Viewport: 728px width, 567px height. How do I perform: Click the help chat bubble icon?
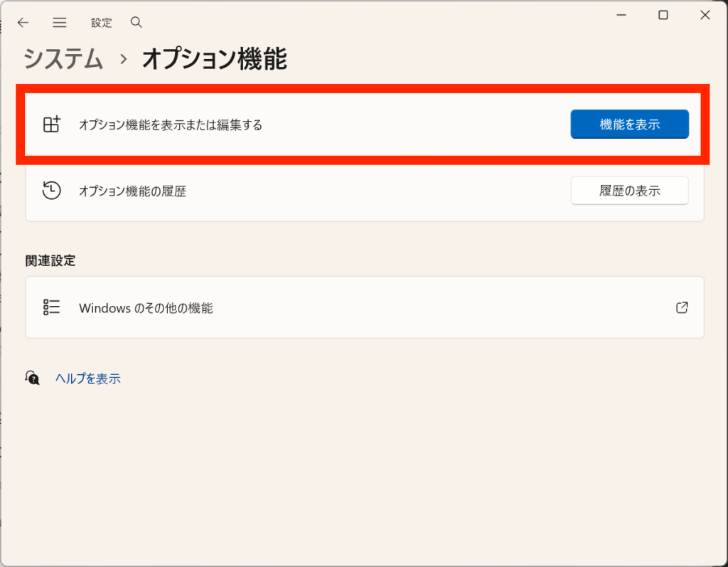point(33,378)
